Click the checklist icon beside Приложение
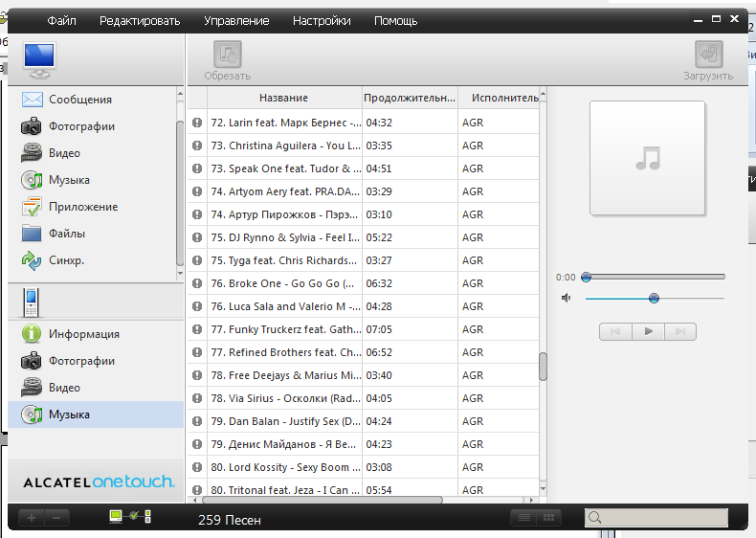 (32, 207)
